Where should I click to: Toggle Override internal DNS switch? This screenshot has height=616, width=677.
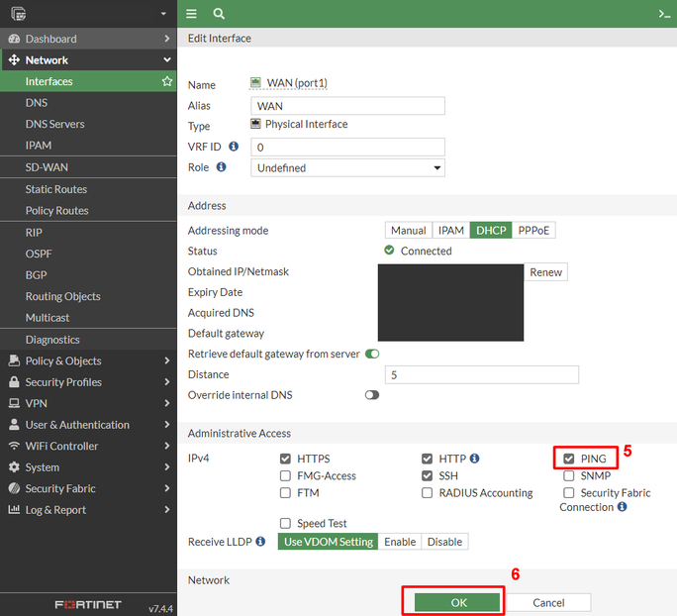(x=372, y=395)
